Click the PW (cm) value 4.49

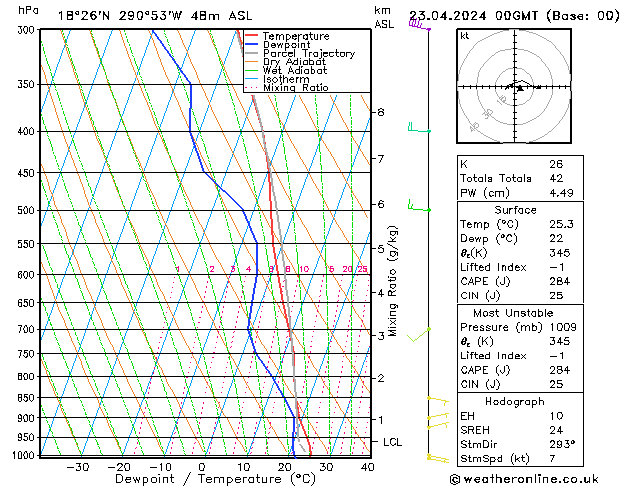[561, 192]
